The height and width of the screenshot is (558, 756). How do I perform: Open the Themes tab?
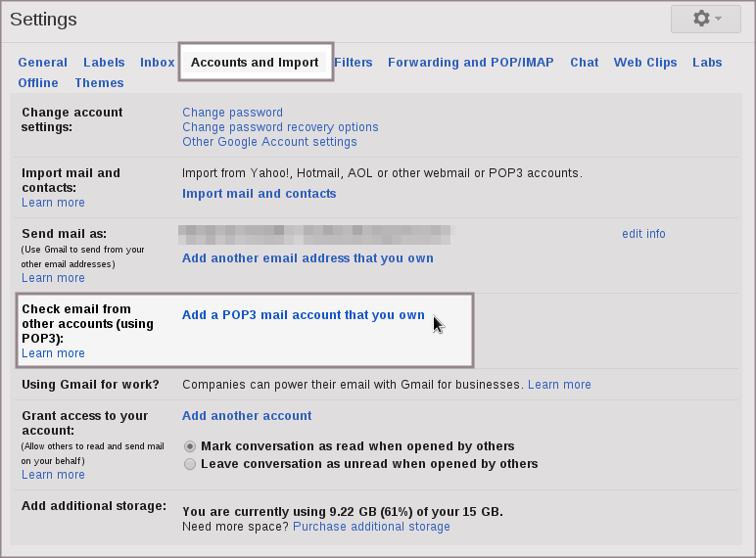pos(99,83)
